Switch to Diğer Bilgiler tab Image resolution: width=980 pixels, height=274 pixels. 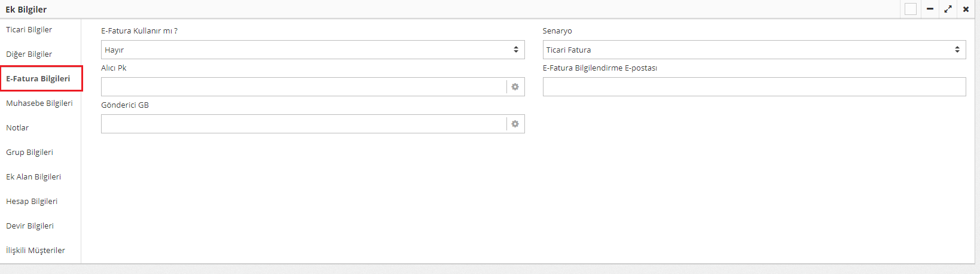(x=29, y=54)
